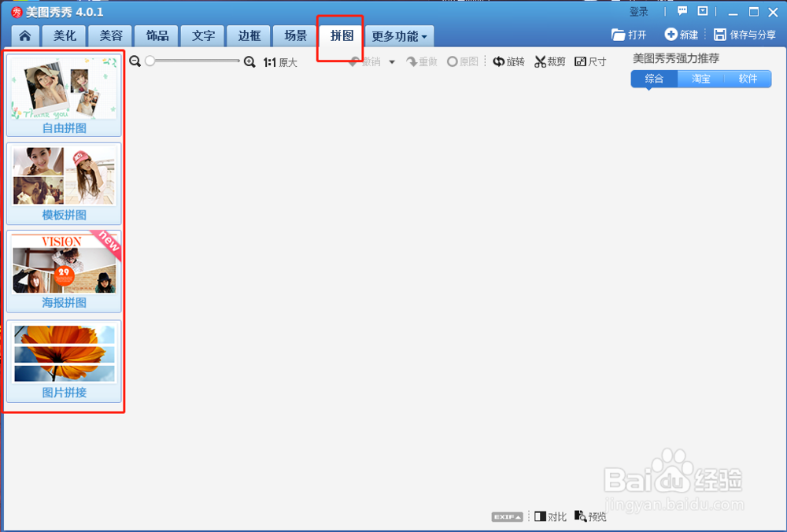This screenshot has width=787, height=532.
Task: Open the 文字 tab
Action: (203, 35)
